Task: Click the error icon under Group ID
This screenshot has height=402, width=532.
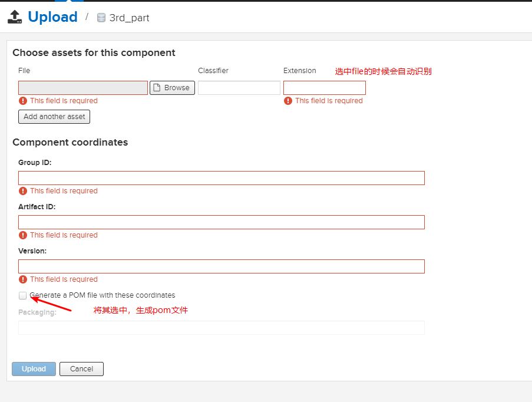Action: [x=23, y=191]
